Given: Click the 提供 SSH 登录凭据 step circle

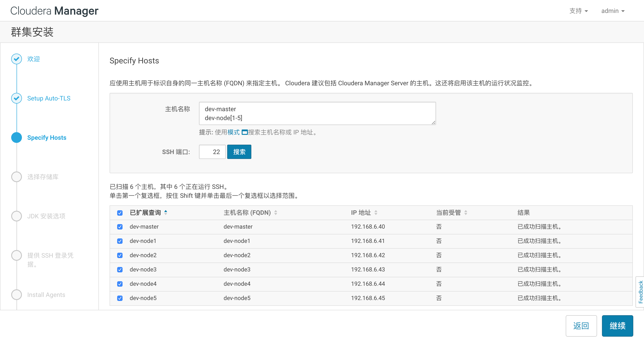Looking at the screenshot, I should tap(17, 255).
